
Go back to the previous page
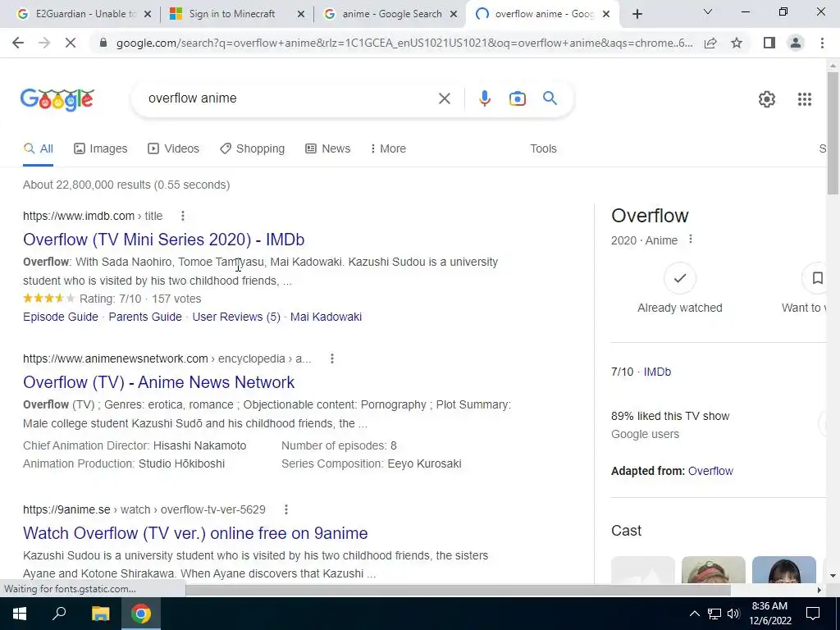click(x=18, y=43)
